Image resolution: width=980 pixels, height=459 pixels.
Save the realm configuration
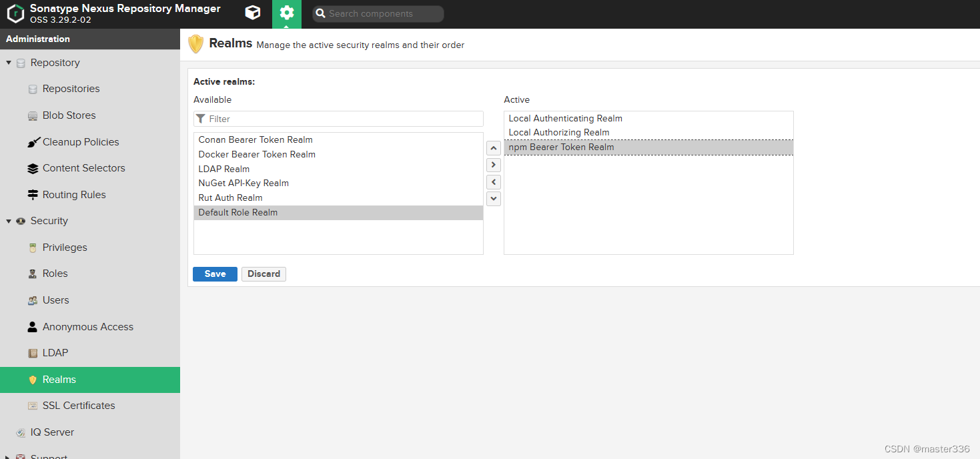(215, 274)
